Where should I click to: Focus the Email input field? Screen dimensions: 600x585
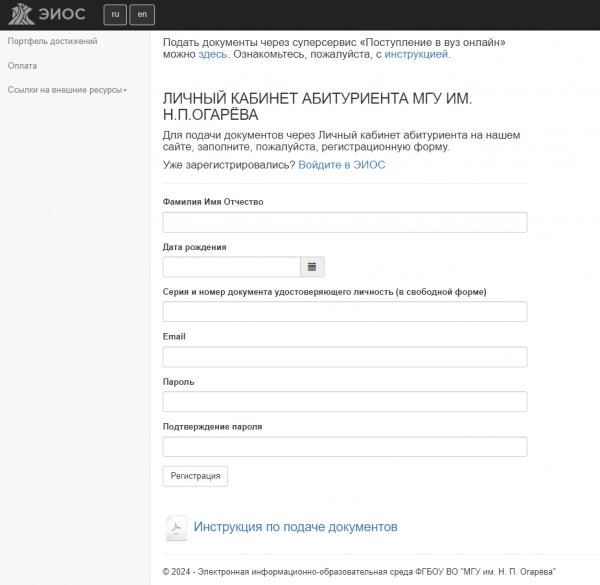345,357
